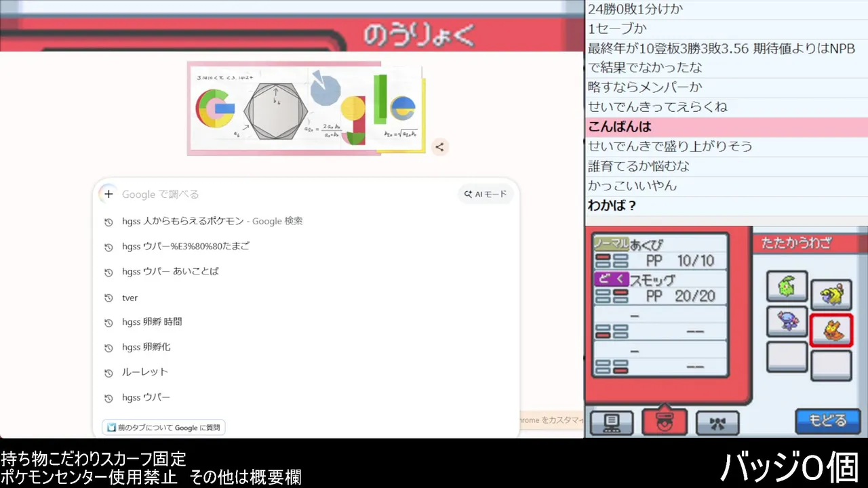Select Chikorita in the party grid
This screenshot has height=488, width=868.
click(x=787, y=286)
